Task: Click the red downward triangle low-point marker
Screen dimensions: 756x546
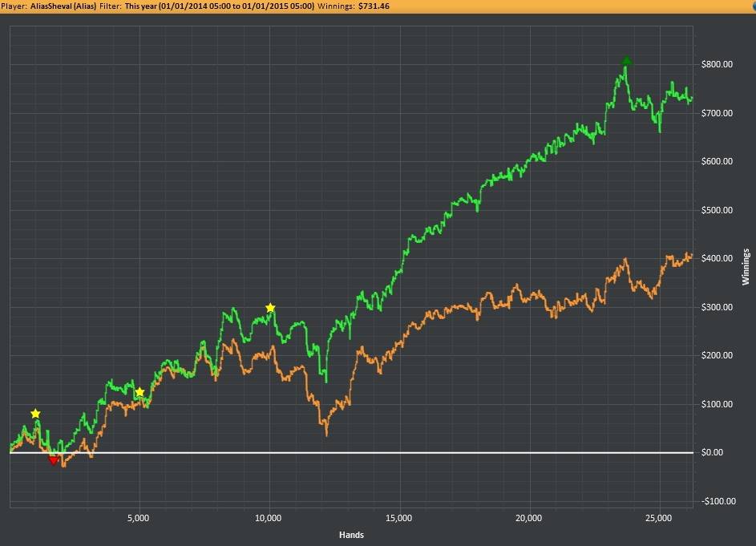Action: 54,460
